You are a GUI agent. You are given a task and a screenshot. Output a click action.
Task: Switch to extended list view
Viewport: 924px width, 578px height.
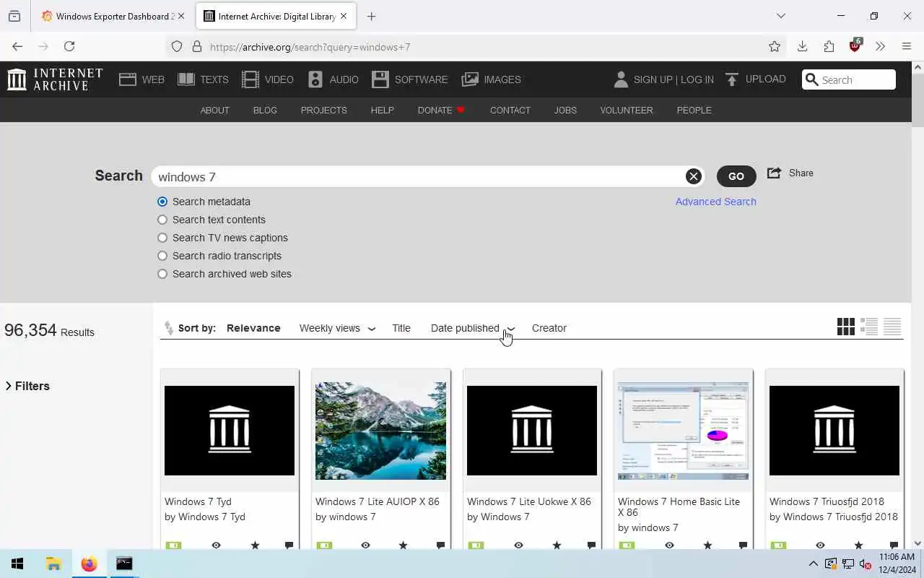(x=869, y=327)
